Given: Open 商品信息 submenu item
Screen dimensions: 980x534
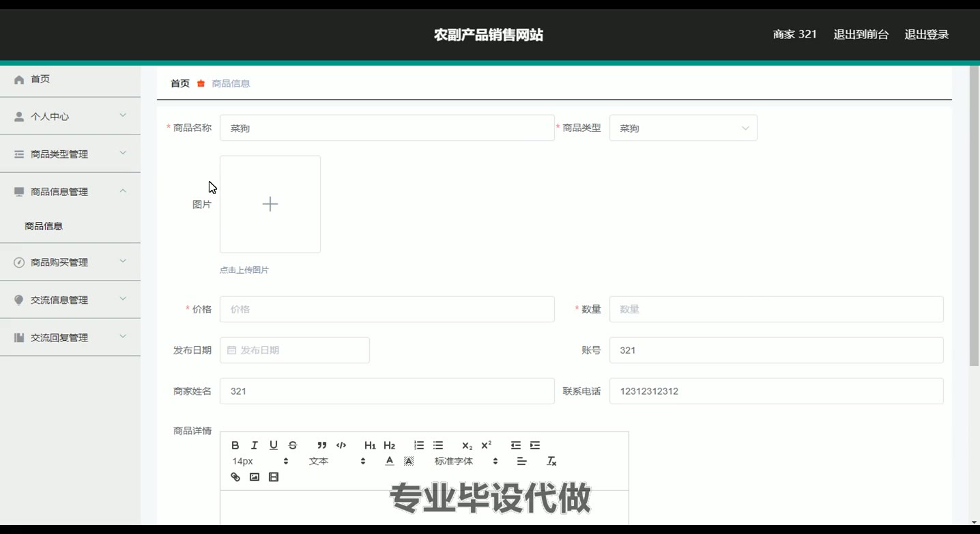Looking at the screenshot, I should (44, 226).
